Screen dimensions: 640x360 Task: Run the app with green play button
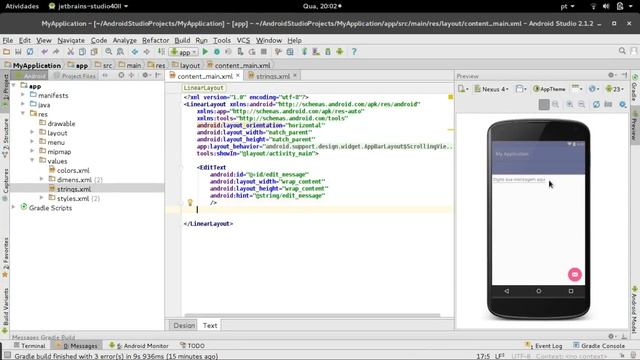(205, 52)
